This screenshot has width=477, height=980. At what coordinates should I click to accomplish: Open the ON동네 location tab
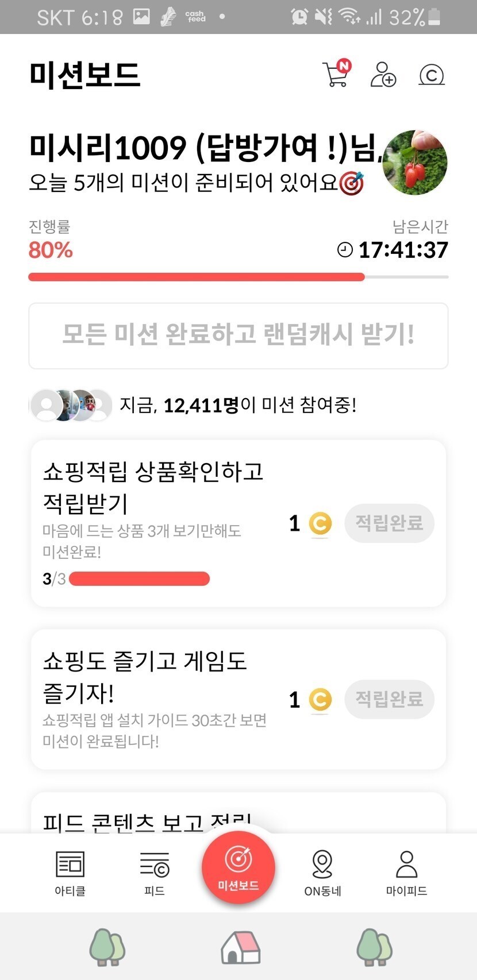pos(322,873)
